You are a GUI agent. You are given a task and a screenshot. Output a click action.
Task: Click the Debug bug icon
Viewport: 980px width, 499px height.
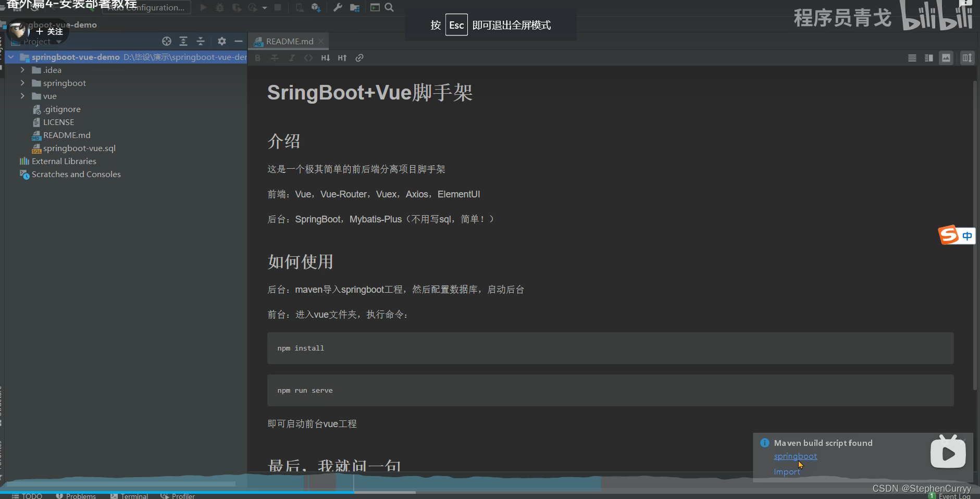pyautogui.click(x=220, y=7)
